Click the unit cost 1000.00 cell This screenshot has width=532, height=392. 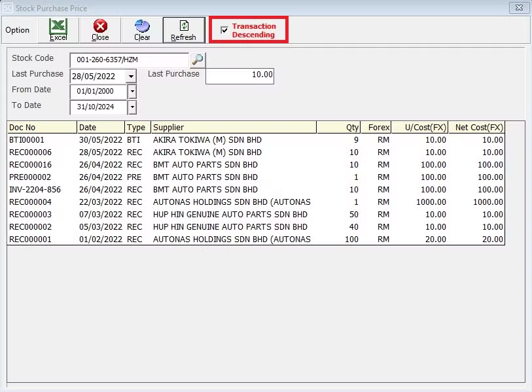click(x=431, y=202)
